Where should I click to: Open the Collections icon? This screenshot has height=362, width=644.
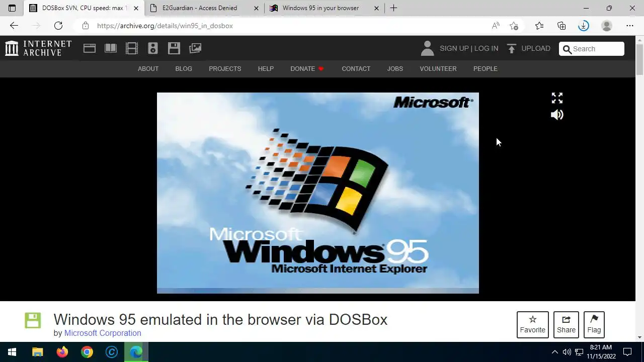click(x=561, y=26)
